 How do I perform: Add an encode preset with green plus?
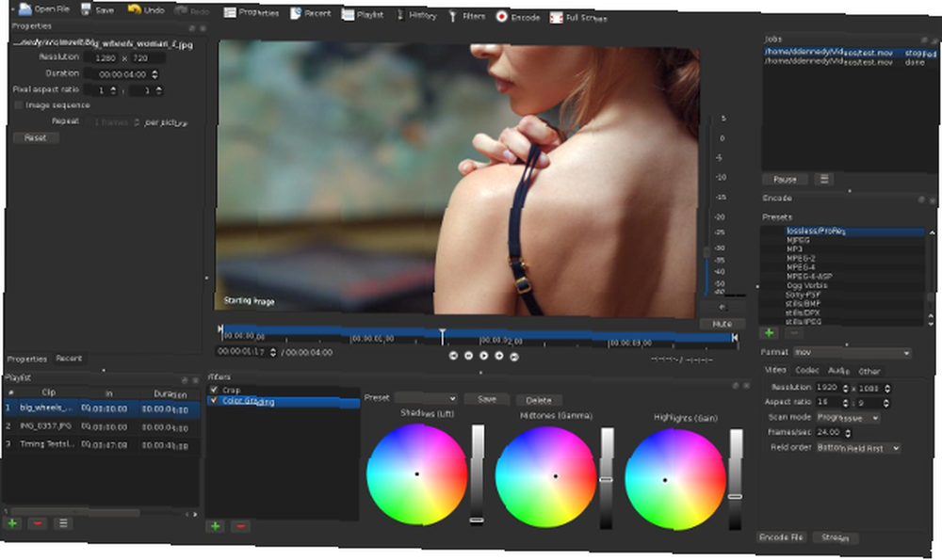[x=769, y=332]
